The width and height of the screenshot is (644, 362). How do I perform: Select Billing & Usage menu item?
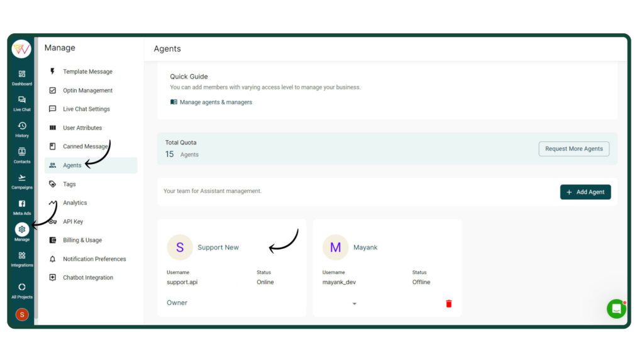tap(82, 240)
